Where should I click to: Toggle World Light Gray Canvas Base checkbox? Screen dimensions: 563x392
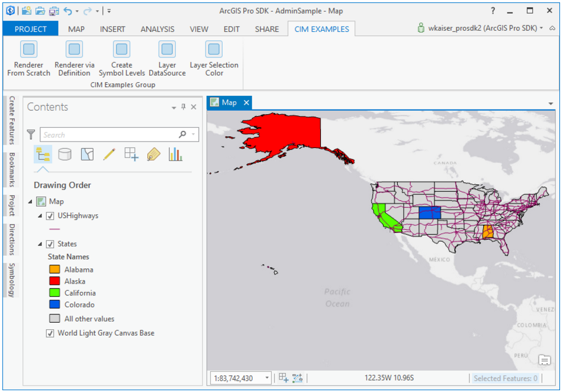(x=50, y=333)
